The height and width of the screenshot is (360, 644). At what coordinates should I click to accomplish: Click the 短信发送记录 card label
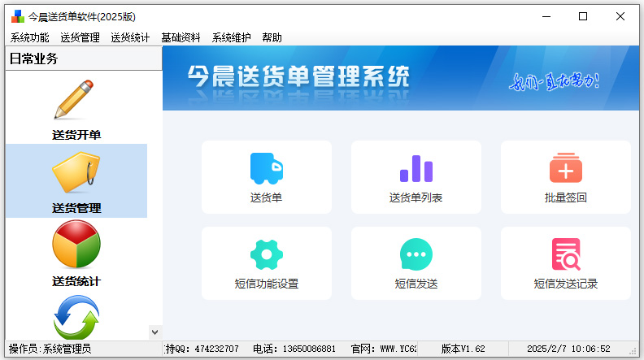pos(566,284)
